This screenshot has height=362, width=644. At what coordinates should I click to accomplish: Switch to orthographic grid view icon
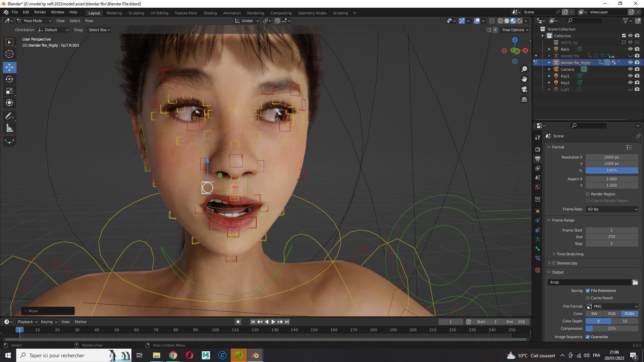pyautogui.click(x=524, y=100)
